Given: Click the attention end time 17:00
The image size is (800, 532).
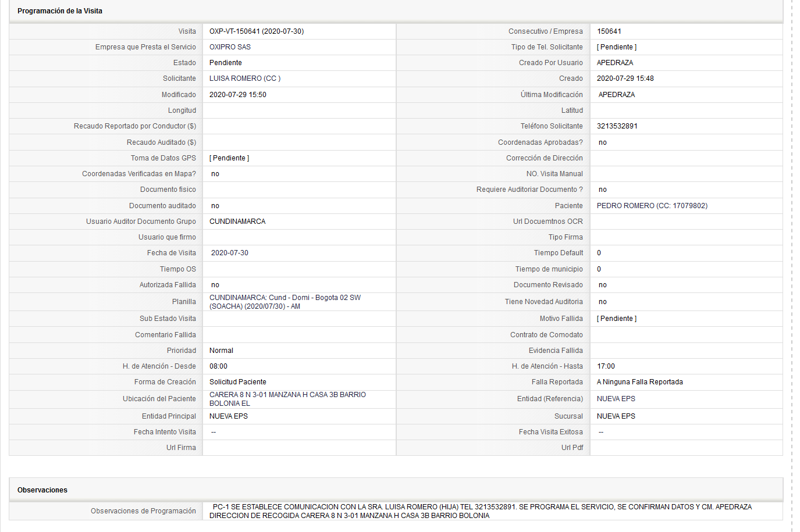Looking at the screenshot, I should pyautogui.click(x=606, y=366).
